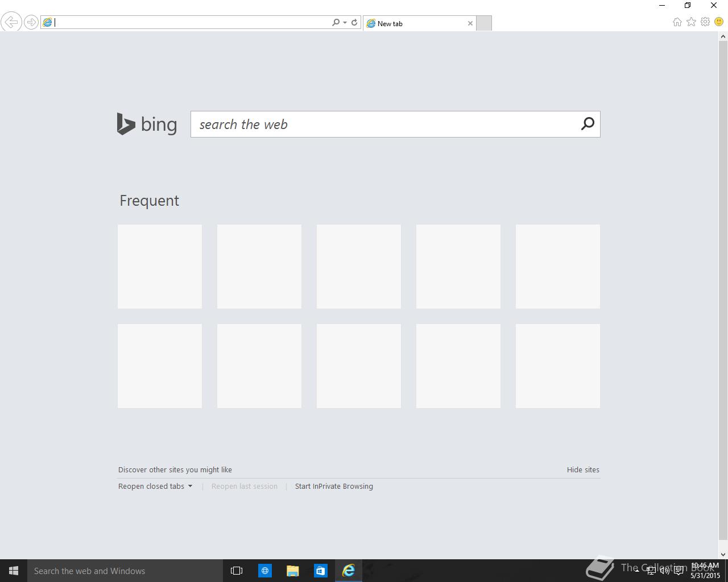This screenshot has width=728, height=582.
Task: Click the vertical scrollbar thumb
Action: [723, 290]
